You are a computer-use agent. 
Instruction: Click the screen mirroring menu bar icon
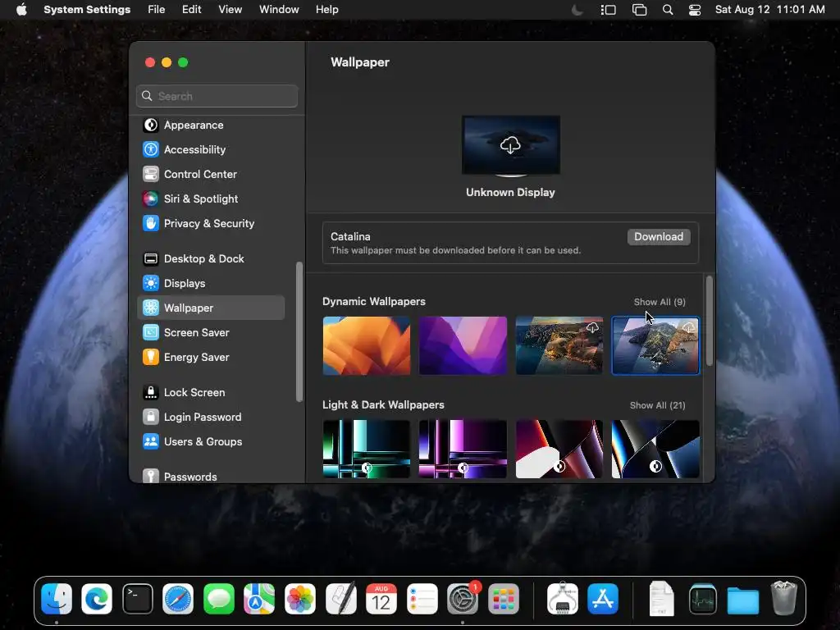tap(639, 10)
